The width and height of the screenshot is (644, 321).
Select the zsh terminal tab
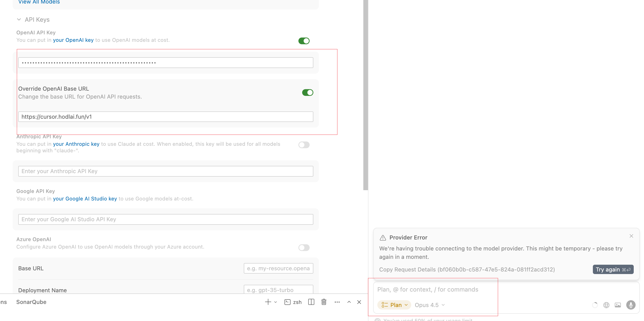pyautogui.click(x=293, y=302)
